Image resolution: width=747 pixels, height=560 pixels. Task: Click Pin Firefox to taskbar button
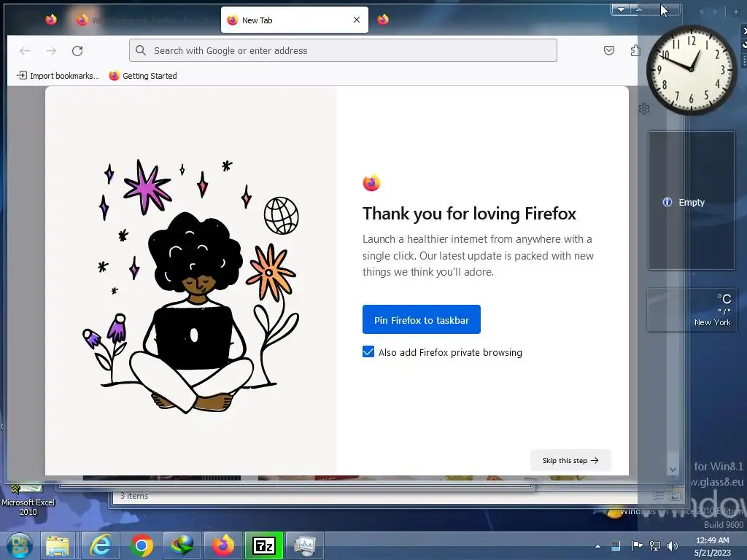(421, 319)
